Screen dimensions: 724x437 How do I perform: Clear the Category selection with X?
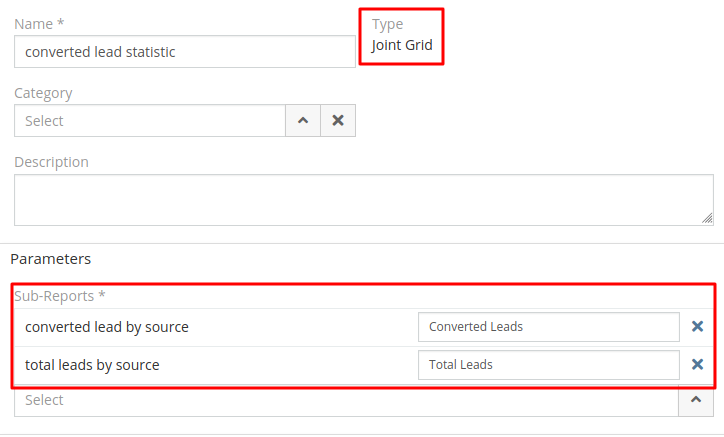338,121
